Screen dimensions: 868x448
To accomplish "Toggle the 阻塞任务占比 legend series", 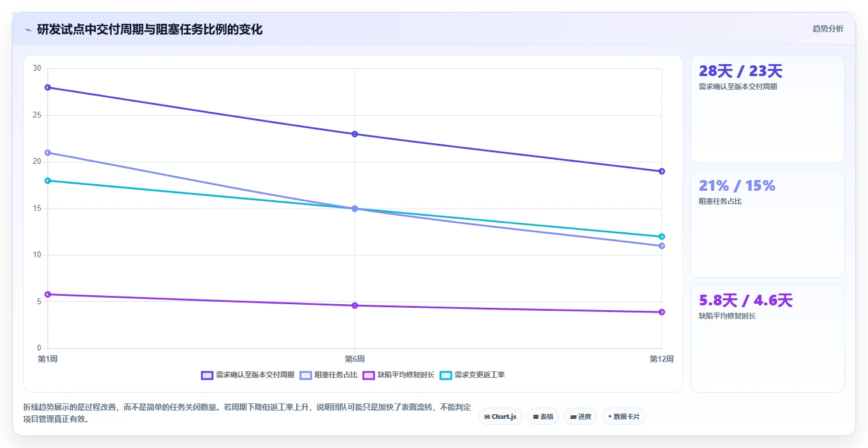I will 328,375.
